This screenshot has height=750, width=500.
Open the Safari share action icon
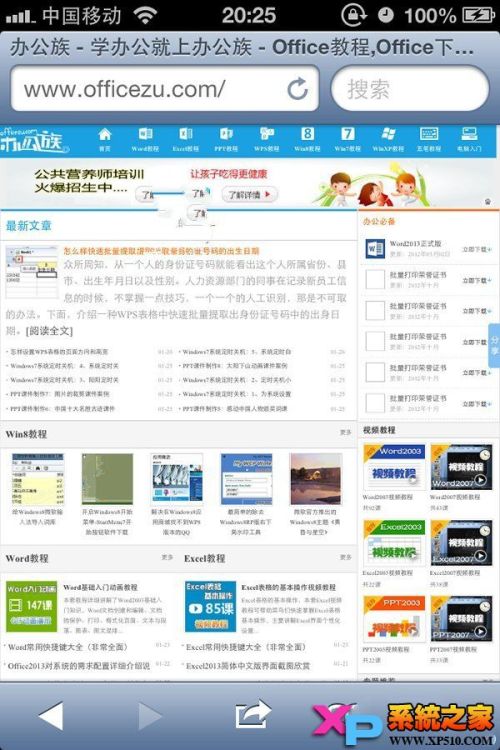pos(253,715)
